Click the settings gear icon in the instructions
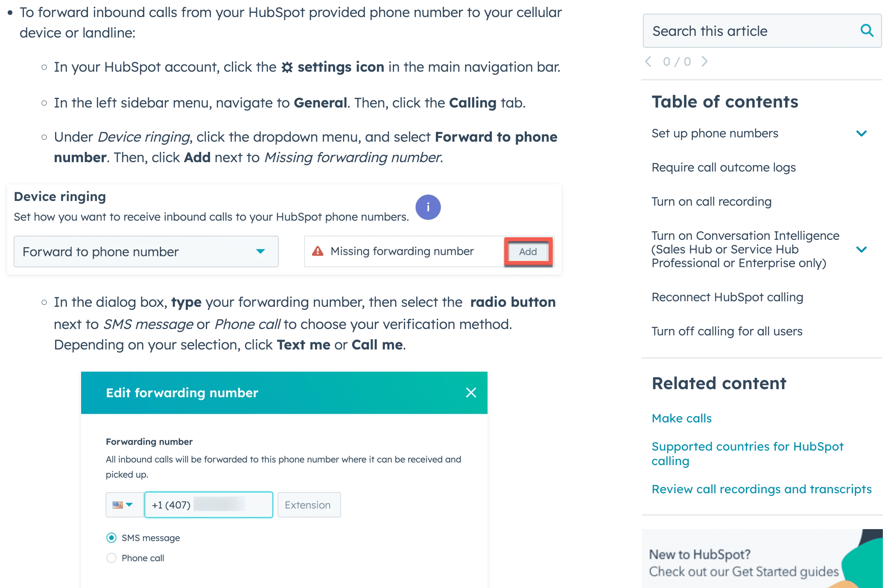The height and width of the screenshot is (588, 888). [x=287, y=67]
